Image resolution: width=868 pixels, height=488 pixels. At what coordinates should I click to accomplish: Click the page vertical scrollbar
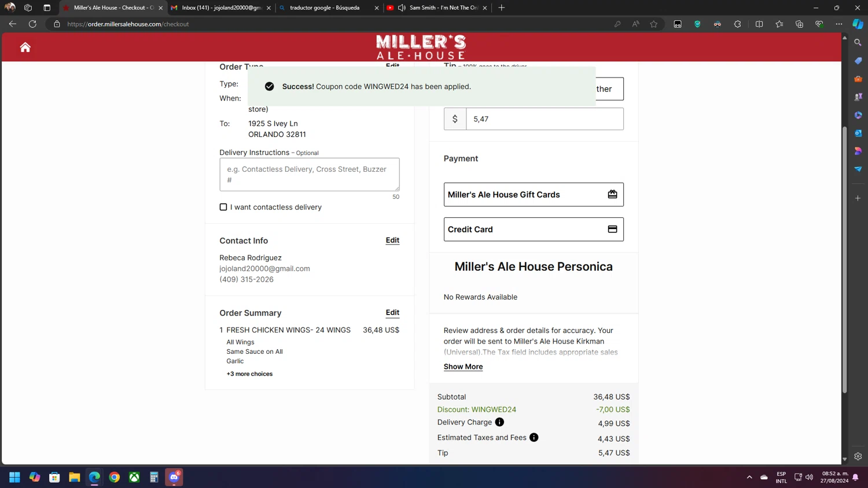[844, 260]
